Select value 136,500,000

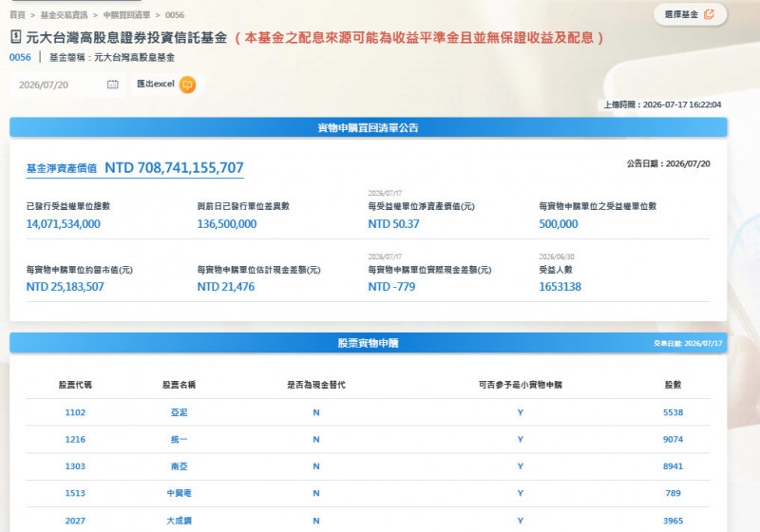coord(227,224)
